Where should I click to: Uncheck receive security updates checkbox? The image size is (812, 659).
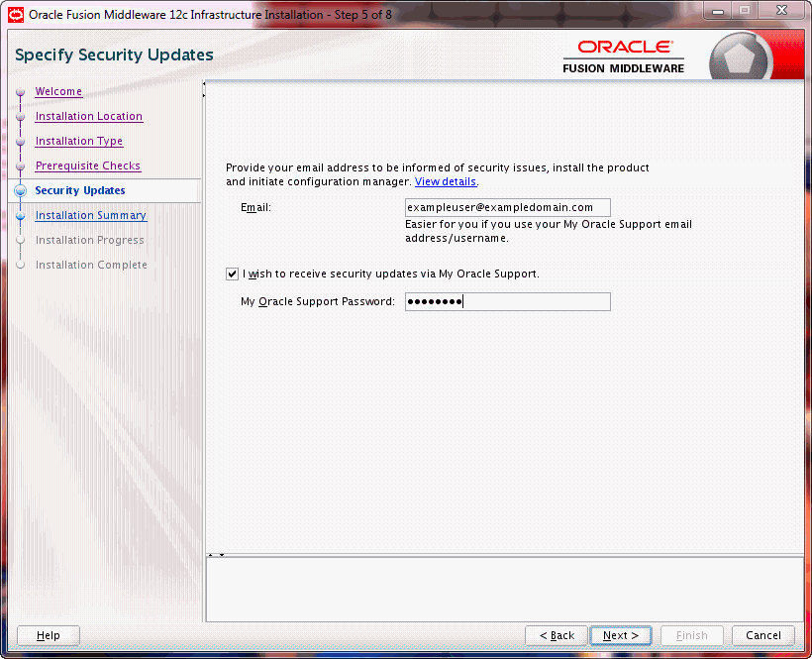coord(232,275)
